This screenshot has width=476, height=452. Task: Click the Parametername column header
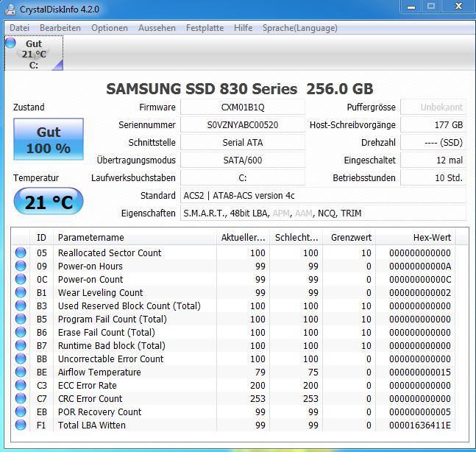click(135, 237)
